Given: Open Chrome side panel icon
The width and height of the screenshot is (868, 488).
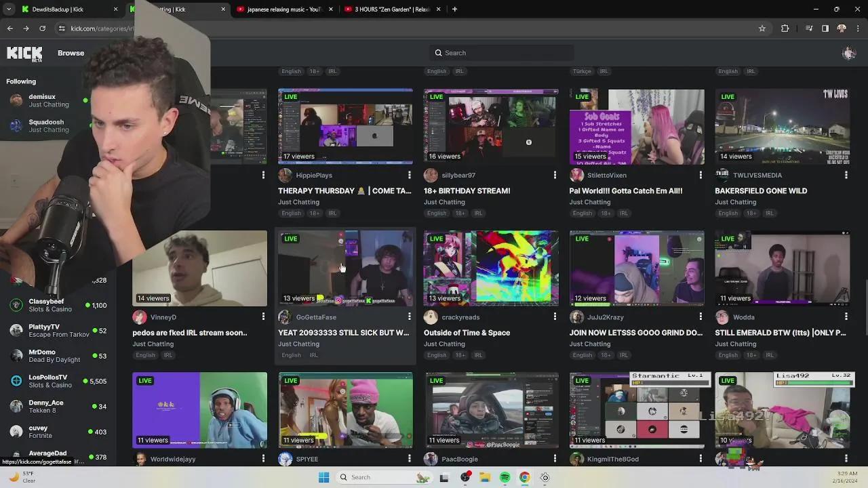Looking at the screenshot, I should (825, 28).
